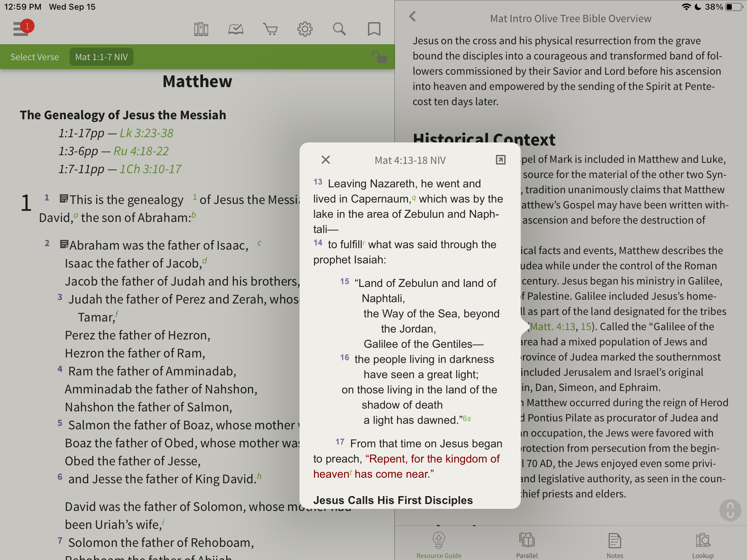
Task: Open the Ru 4:18-22 reference link
Action: pyautogui.click(x=141, y=151)
